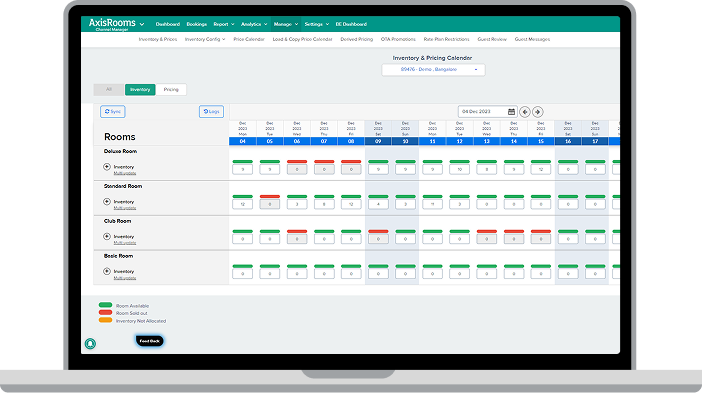Click Multi-update link under Standard Room
This screenshot has width=702, height=393.
click(124, 208)
